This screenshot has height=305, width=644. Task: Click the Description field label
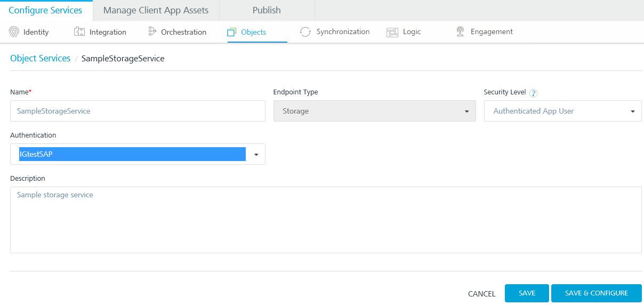click(28, 179)
